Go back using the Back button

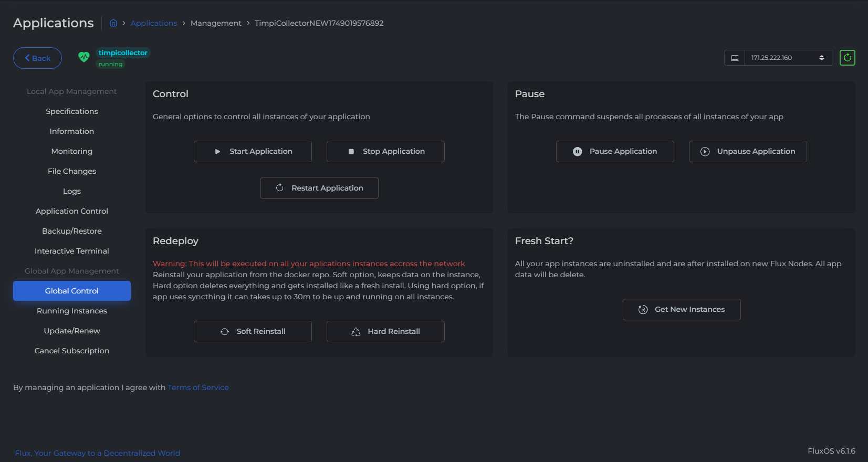37,58
